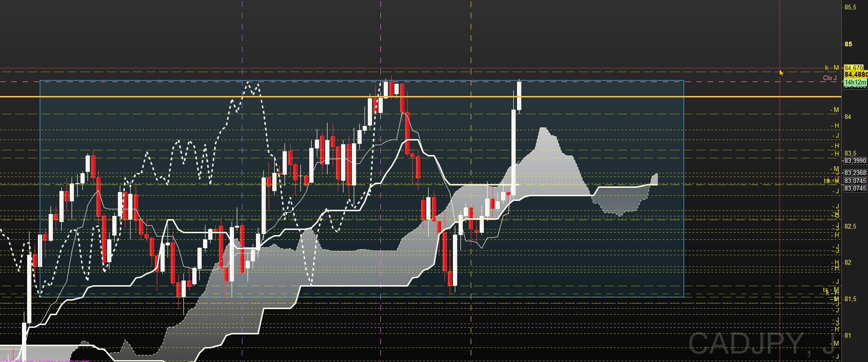This screenshot has width=868, height=362.
Task: Select the yellow 84,670 price tag
Action: pyautogui.click(x=854, y=68)
